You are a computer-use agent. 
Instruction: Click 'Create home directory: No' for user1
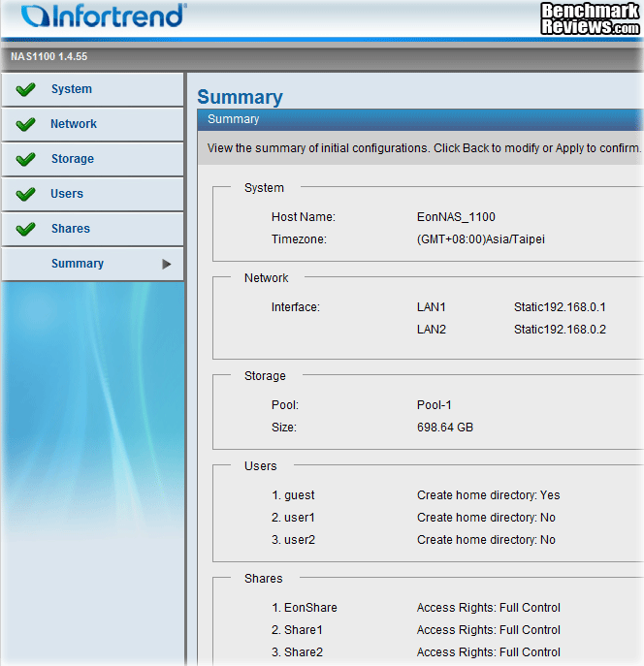coord(486,518)
